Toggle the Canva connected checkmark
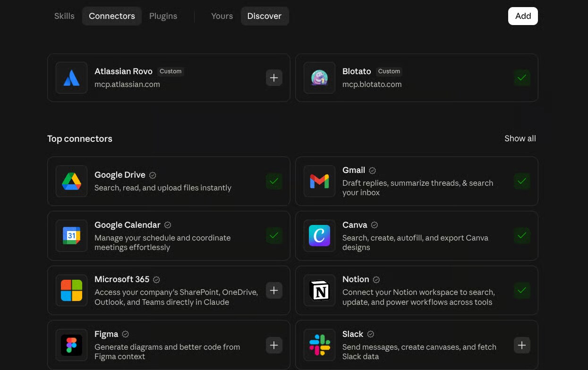Image resolution: width=588 pixels, height=370 pixels. click(x=522, y=235)
